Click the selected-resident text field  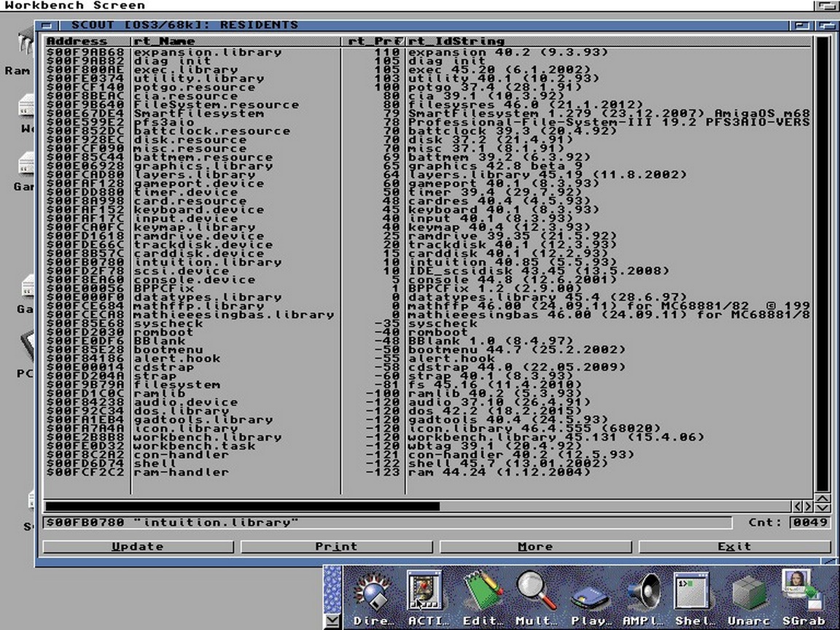[x=387, y=522]
